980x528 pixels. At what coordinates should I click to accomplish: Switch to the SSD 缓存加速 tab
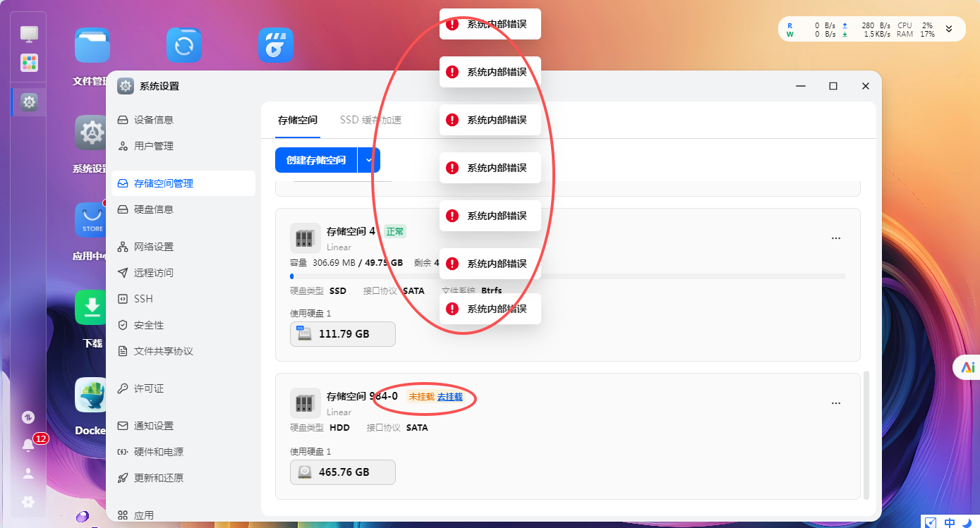pos(371,120)
